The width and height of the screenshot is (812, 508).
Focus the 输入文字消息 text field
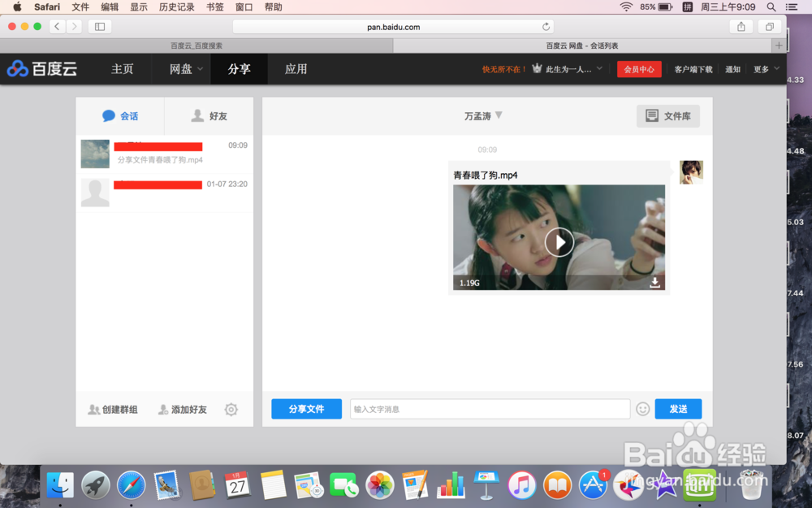[490, 409]
